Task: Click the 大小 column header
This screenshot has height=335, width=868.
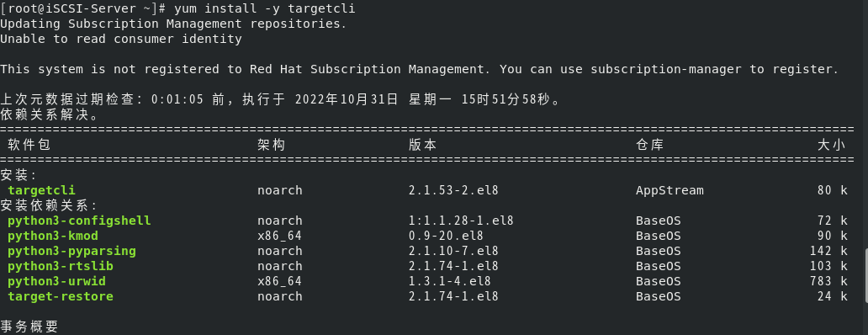Action: [x=832, y=145]
